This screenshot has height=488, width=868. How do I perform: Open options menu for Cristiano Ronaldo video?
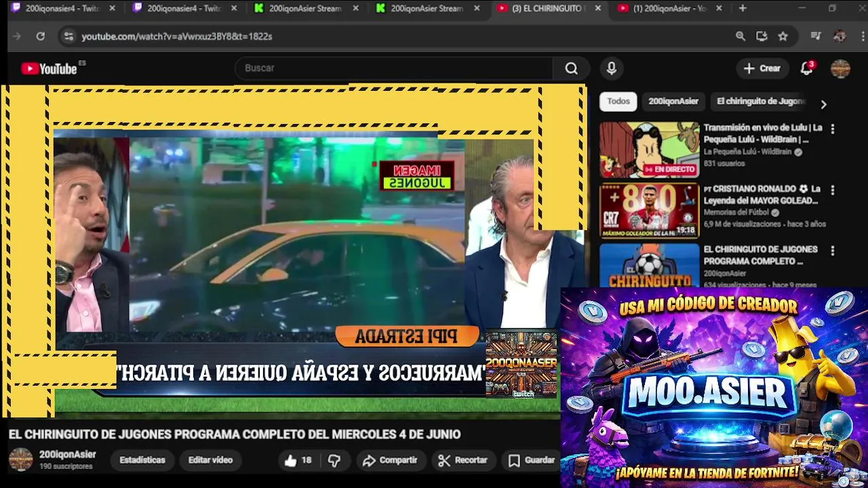[x=833, y=190]
